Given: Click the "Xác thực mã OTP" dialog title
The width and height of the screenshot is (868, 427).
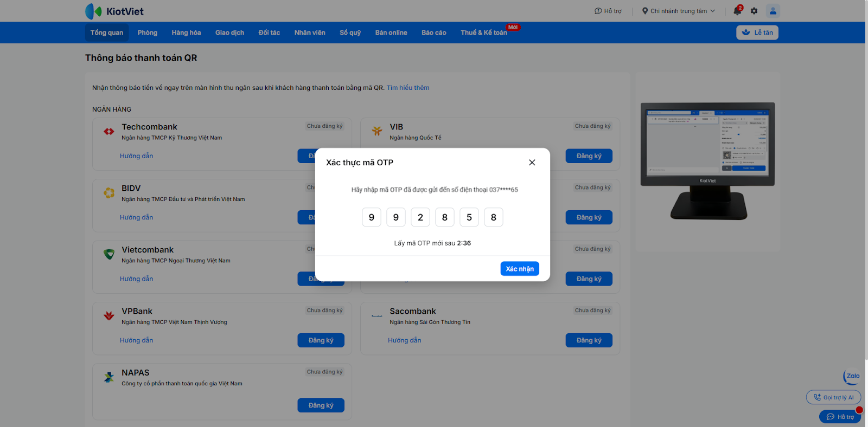Looking at the screenshot, I should 360,163.
